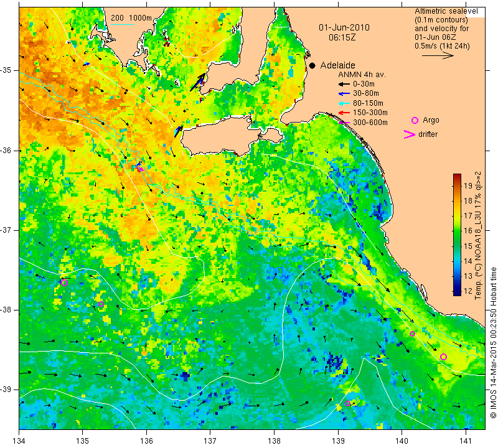Click ANMN mooring arrows near 135.9E 36.2S

tap(139, 167)
